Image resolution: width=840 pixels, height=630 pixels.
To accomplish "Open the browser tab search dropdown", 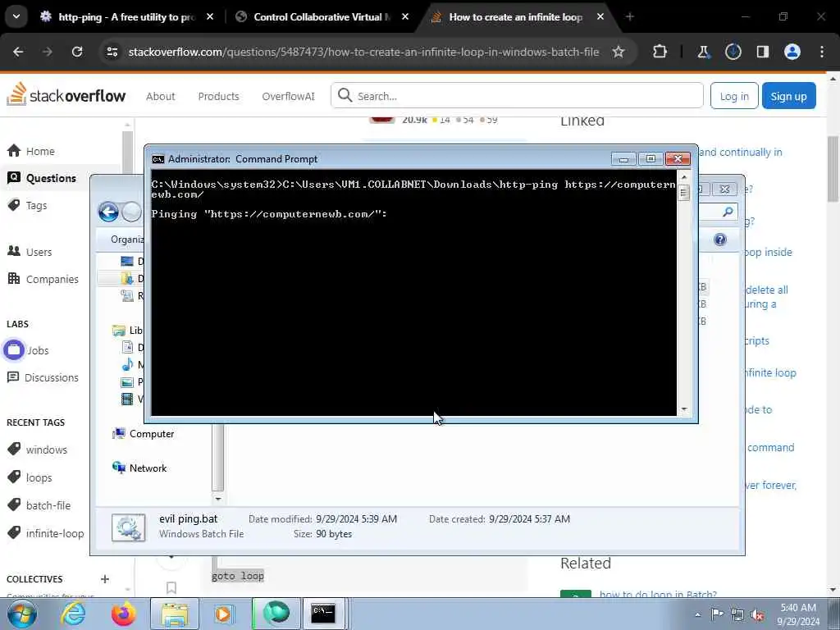I will [16, 16].
